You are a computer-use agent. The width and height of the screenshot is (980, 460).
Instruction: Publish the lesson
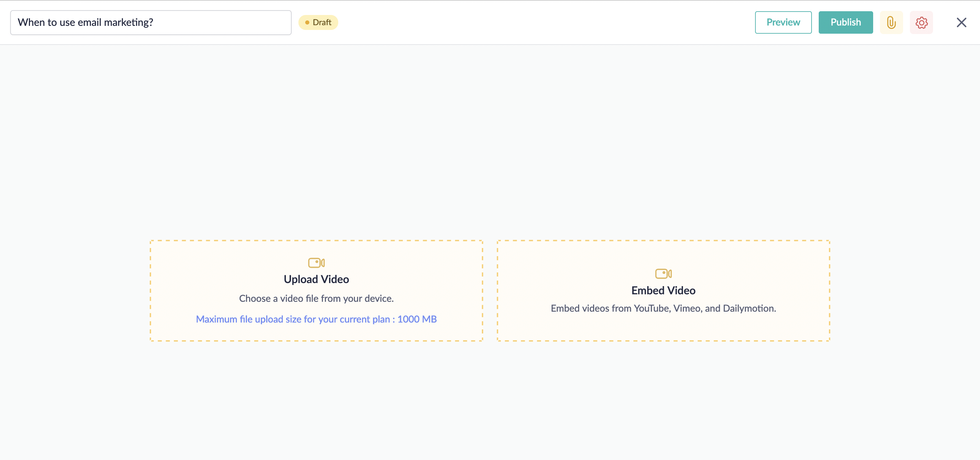point(845,22)
